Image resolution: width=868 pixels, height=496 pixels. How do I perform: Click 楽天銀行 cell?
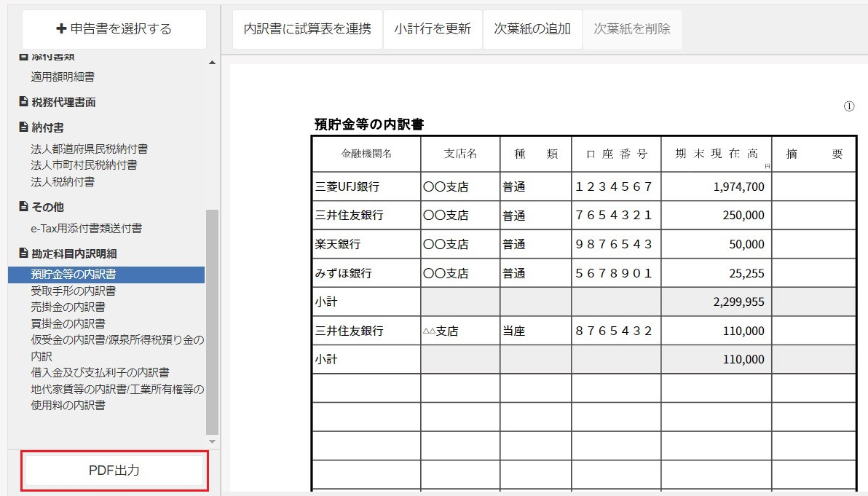pos(366,244)
